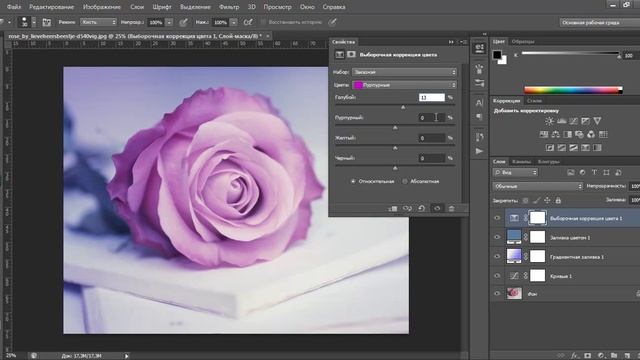This screenshot has width=640, height=360.
Task: Add a Color Balance adjustment layer
Action: click(x=556, y=134)
